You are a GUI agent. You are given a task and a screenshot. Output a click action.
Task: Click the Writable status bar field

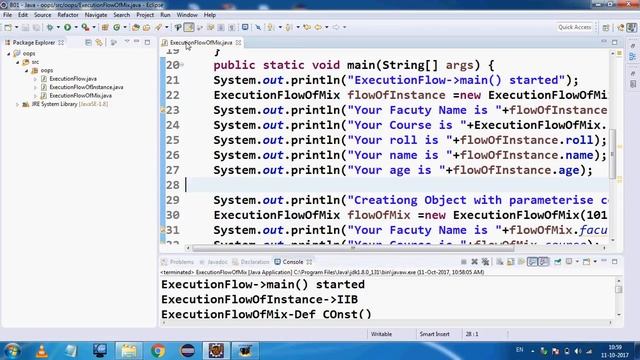pyautogui.click(x=381, y=334)
